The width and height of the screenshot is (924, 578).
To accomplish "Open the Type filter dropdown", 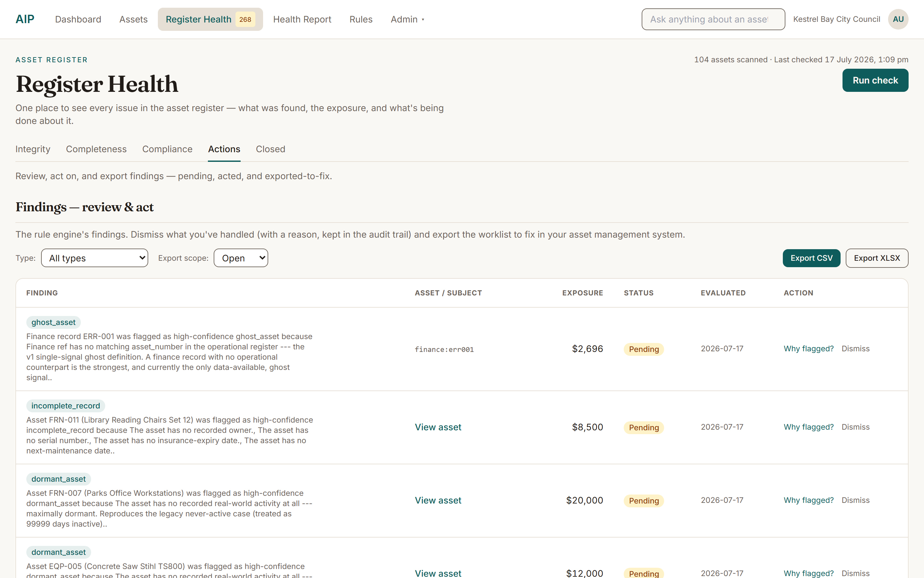I will [94, 258].
